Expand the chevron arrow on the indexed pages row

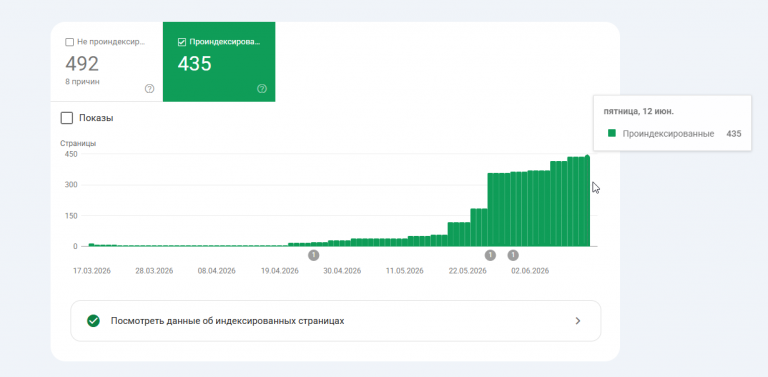[x=578, y=321]
